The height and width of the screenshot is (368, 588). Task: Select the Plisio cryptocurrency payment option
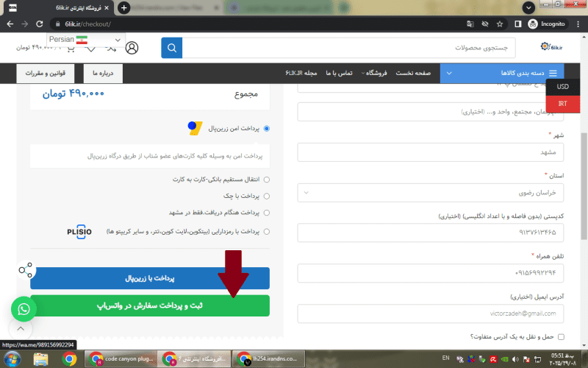point(266,231)
